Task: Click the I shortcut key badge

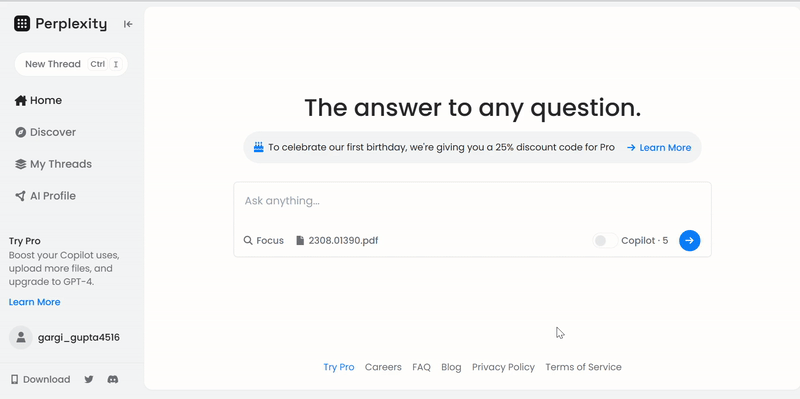Action: click(116, 64)
